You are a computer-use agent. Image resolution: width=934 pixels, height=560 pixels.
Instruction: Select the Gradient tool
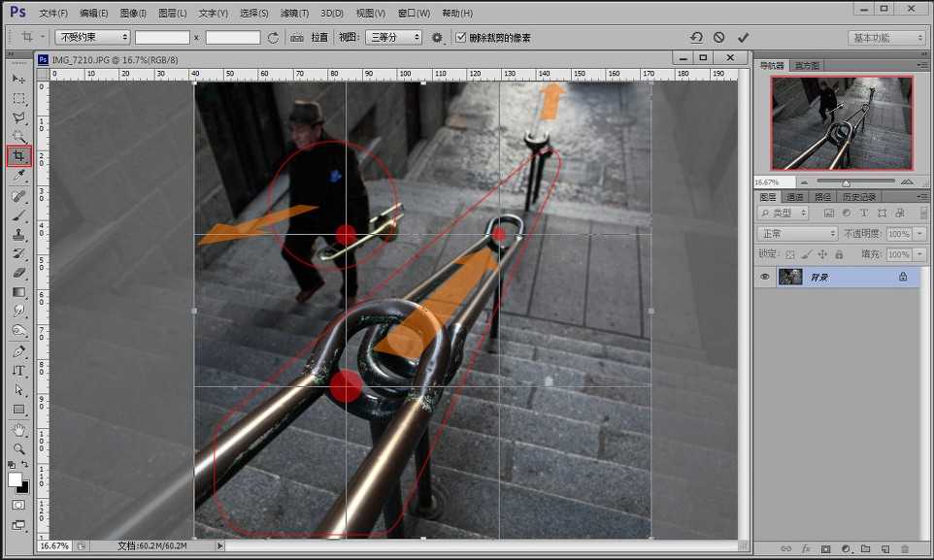pos(18,292)
